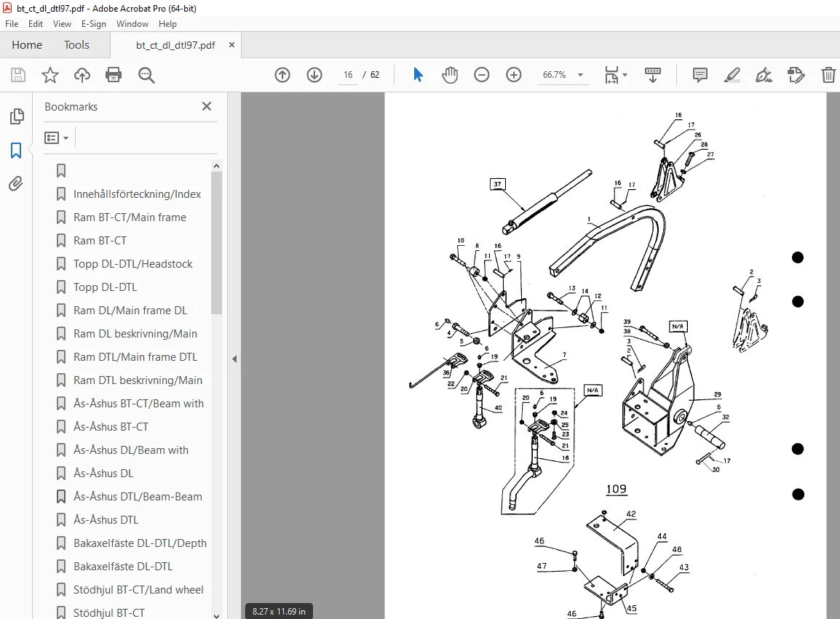Open the Edit menu
Image resolution: width=840 pixels, height=619 pixels.
pyautogui.click(x=36, y=23)
